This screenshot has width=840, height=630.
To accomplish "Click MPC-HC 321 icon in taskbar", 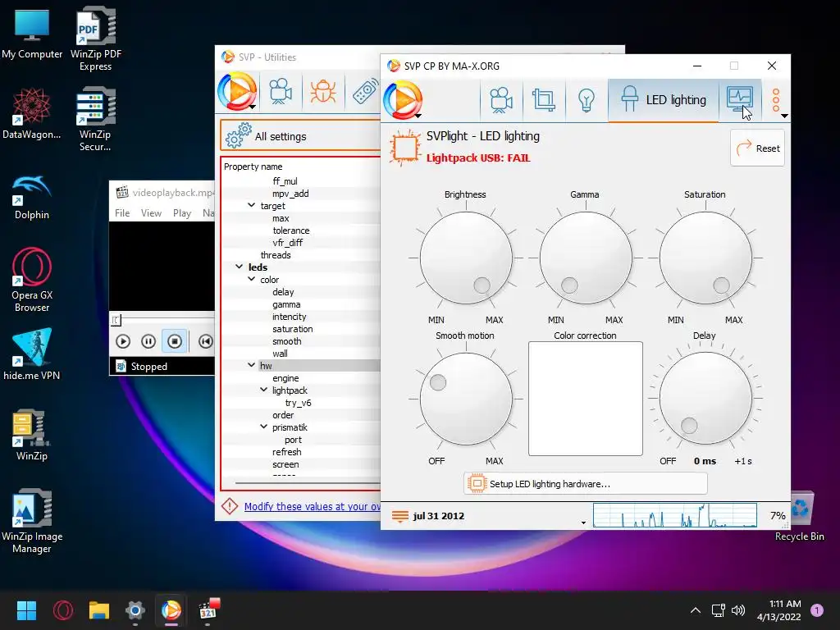I will (208, 609).
